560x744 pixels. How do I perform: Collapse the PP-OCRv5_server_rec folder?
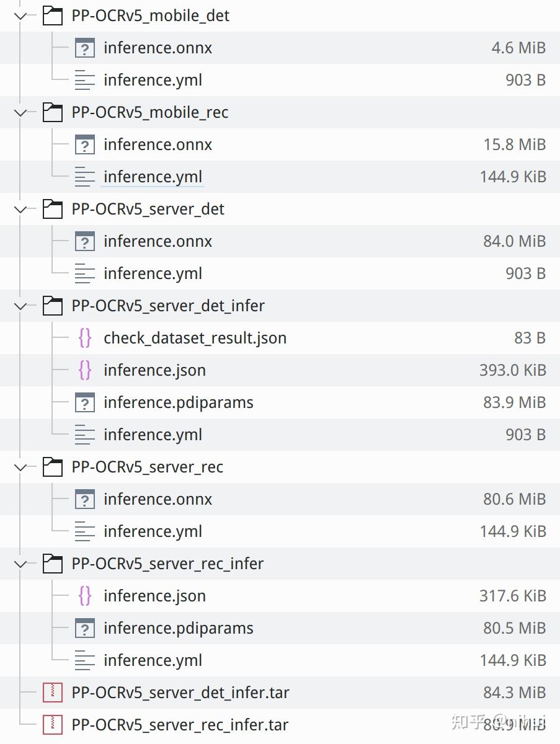(x=20, y=467)
